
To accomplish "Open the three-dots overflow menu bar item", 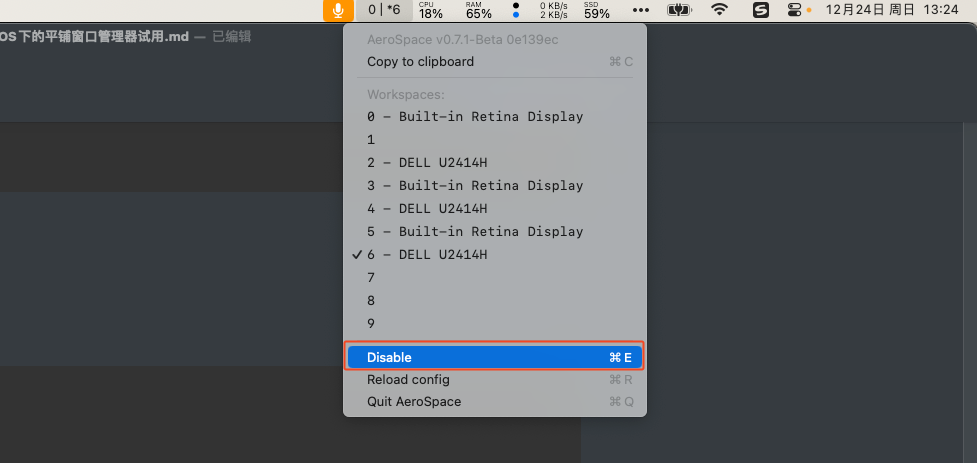I will 641,10.
